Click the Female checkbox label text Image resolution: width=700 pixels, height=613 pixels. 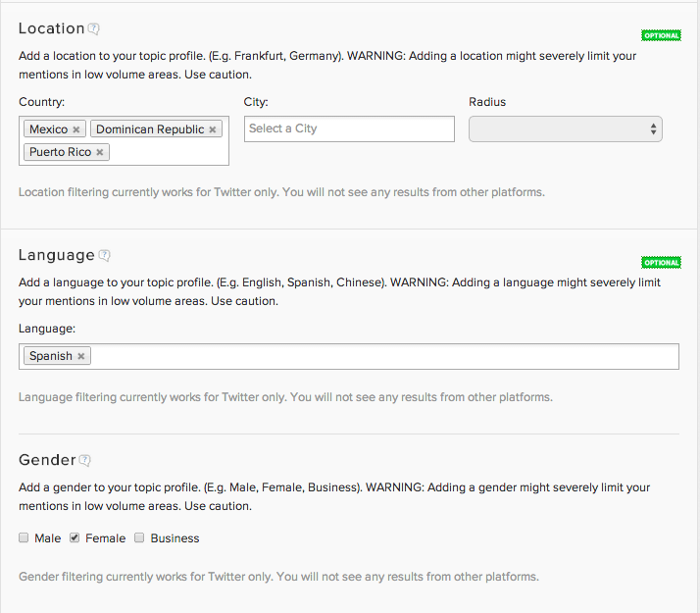tap(105, 538)
